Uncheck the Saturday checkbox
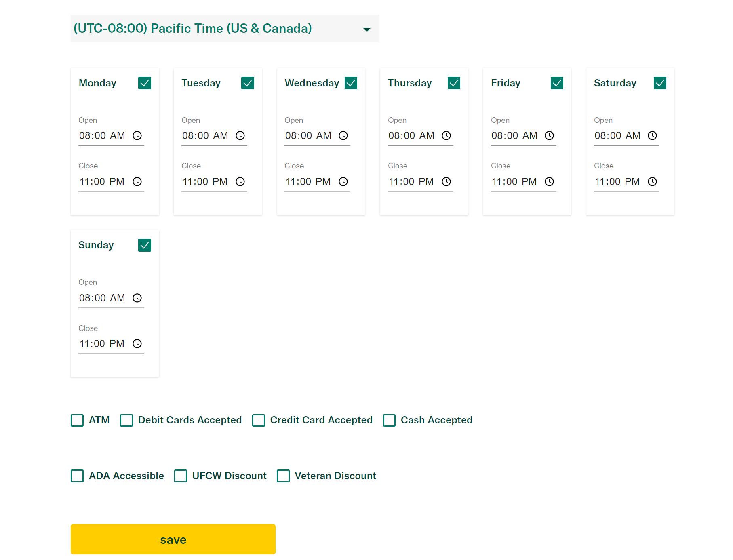The image size is (733, 560). (660, 83)
